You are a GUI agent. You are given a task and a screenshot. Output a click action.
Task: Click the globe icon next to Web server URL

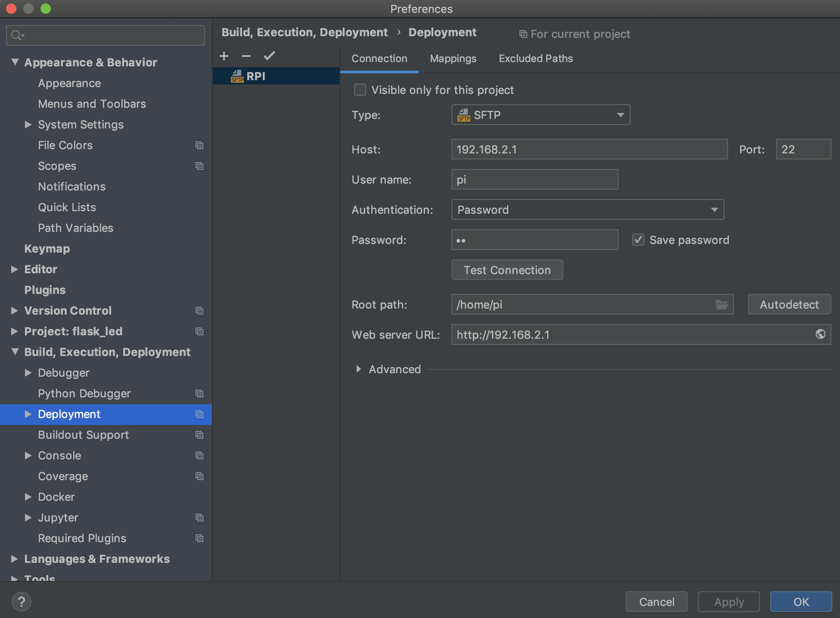[x=821, y=334]
